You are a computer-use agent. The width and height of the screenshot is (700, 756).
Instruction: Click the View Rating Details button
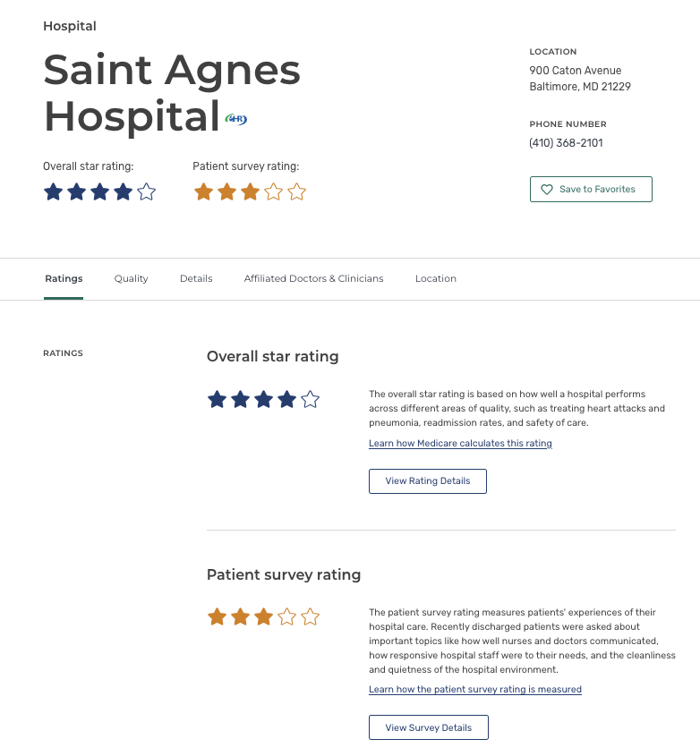[427, 480]
